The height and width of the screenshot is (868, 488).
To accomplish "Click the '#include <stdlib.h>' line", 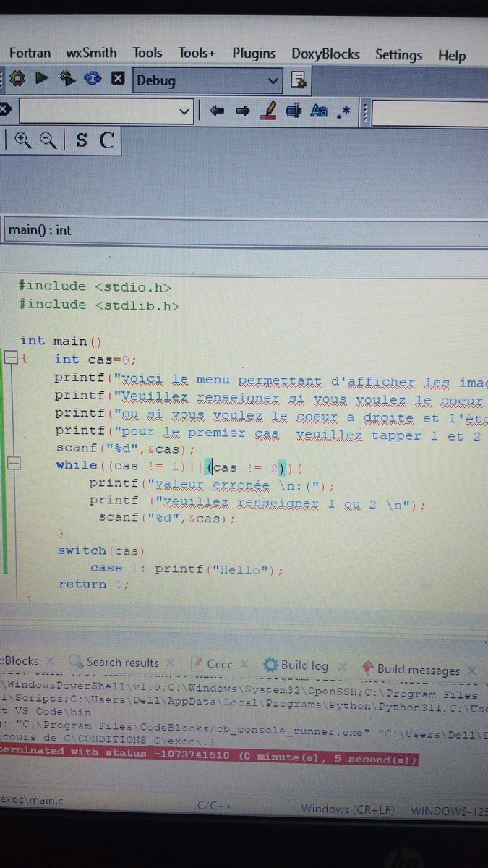I will click(x=99, y=305).
